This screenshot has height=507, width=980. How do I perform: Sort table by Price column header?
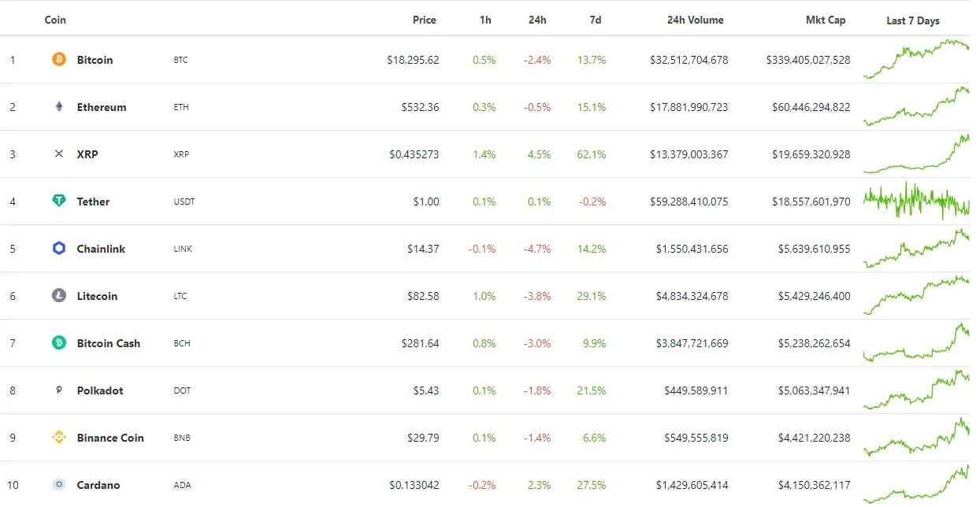click(424, 20)
